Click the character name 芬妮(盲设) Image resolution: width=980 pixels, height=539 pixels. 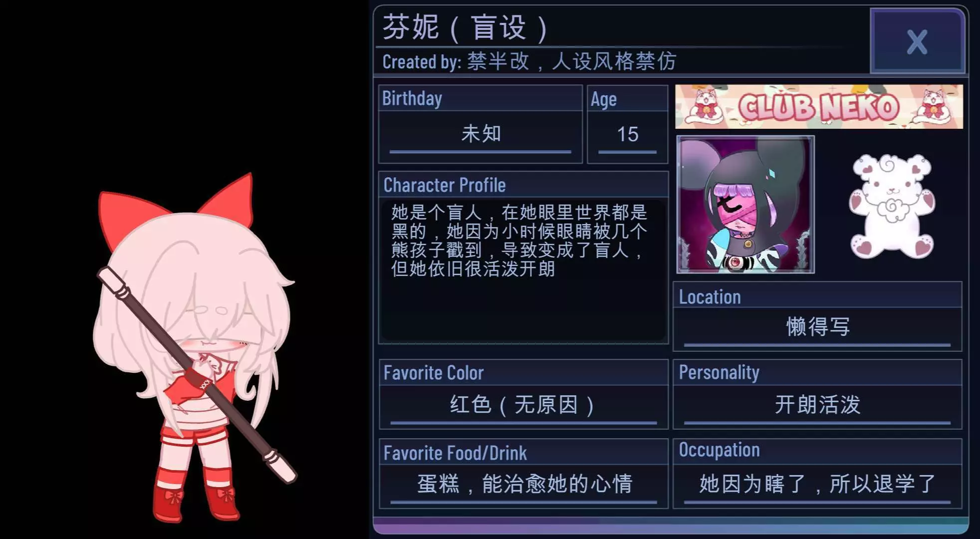(x=465, y=27)
